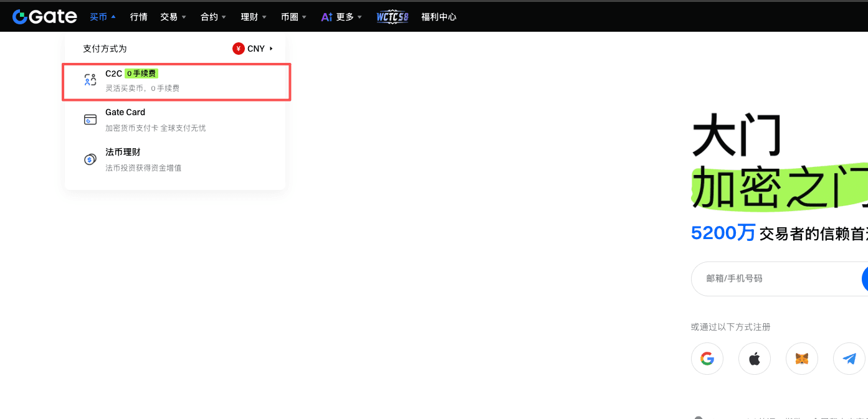Image resolution: width=868 pixels, height=419 pixels.
Task: Select 法币理财 menu entry
Action: (x=175, y=159)
